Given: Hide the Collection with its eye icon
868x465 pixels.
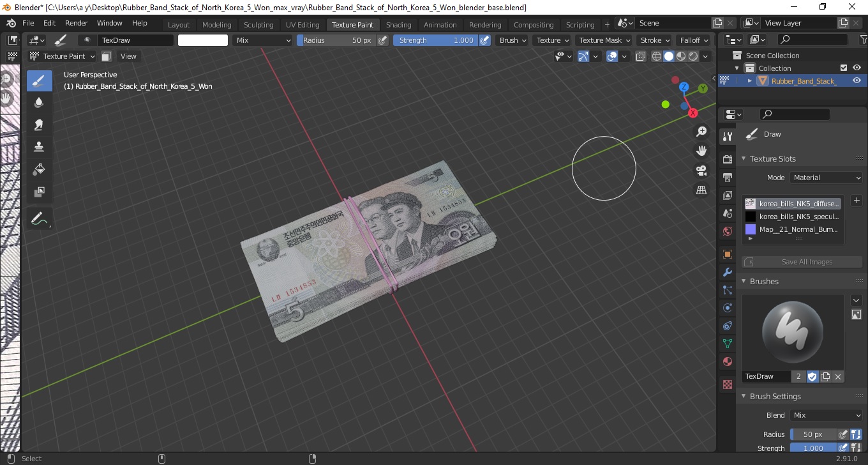Looking at the screenshot, I should (x=857, y=68).
